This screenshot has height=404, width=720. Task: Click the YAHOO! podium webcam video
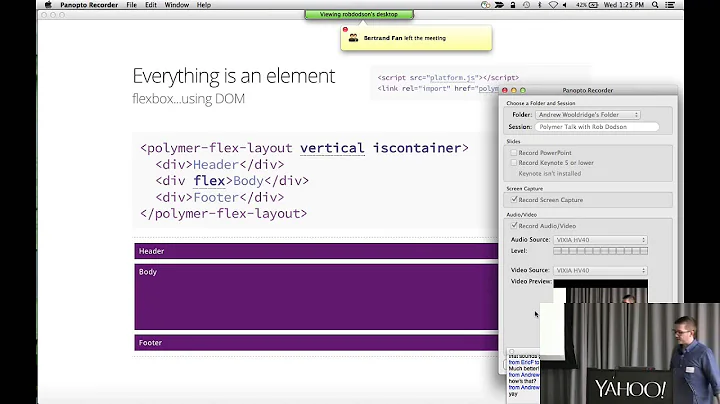coord(630,354)
